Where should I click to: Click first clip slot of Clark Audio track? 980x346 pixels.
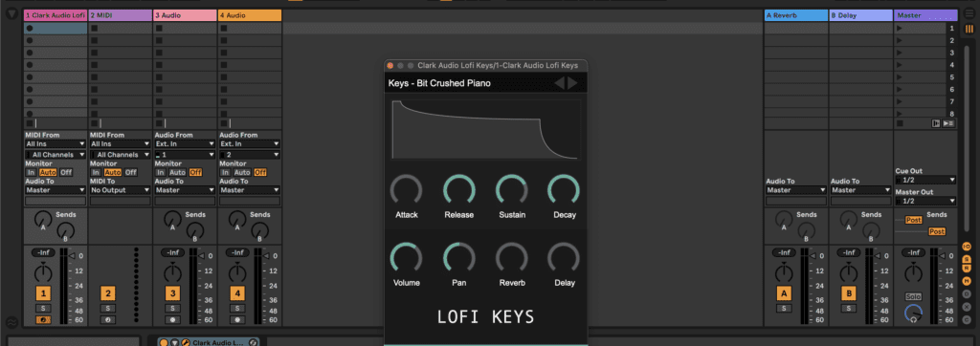56,28
